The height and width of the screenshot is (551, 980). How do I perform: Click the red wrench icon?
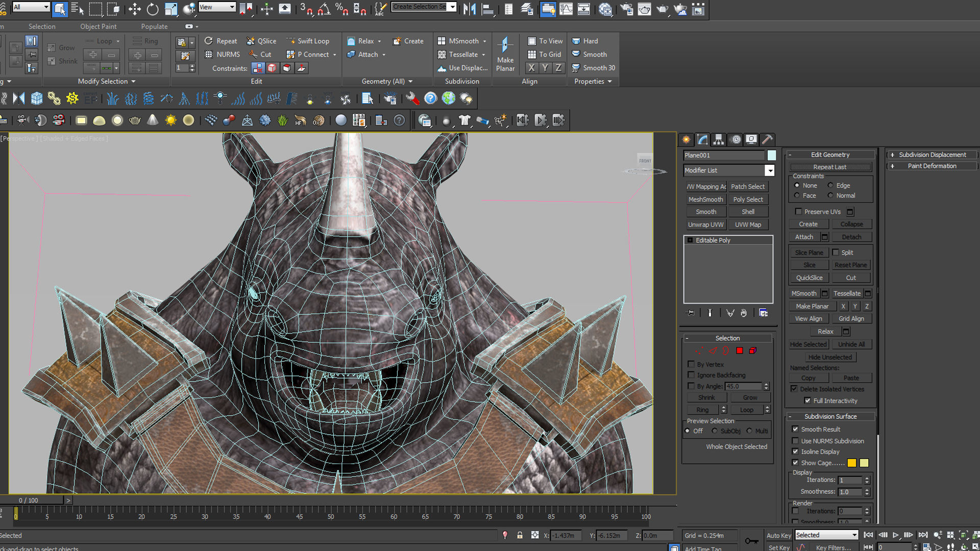[x=412, y=98]
